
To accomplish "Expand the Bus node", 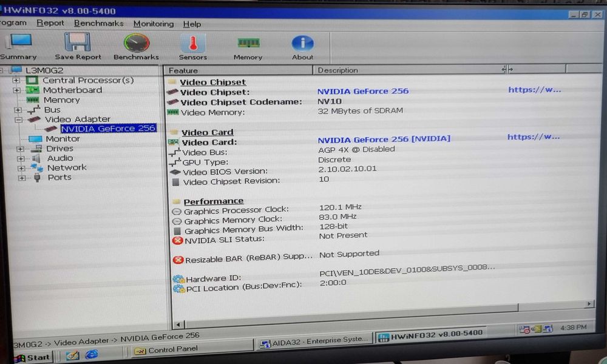I will pos(18,110).
